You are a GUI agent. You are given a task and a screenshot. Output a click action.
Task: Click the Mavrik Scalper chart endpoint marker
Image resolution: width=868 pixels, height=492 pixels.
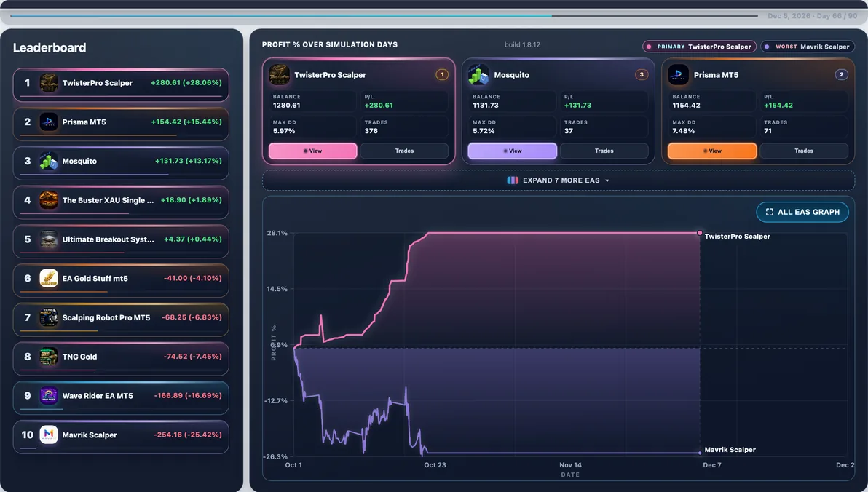click(x=700, y=453)
